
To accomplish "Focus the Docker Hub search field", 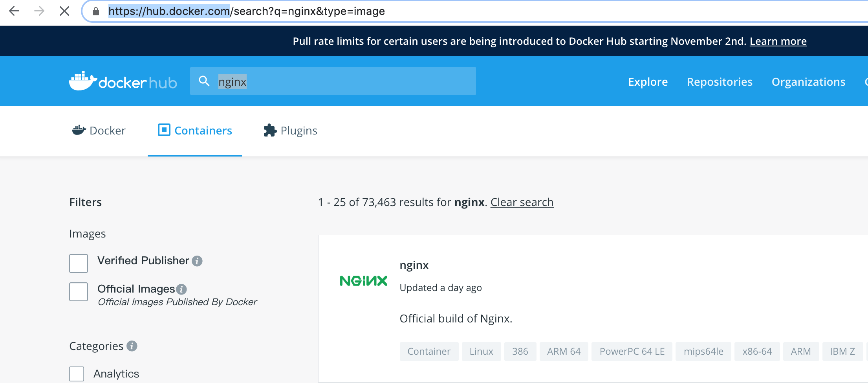I will click(x=333, y=81).
